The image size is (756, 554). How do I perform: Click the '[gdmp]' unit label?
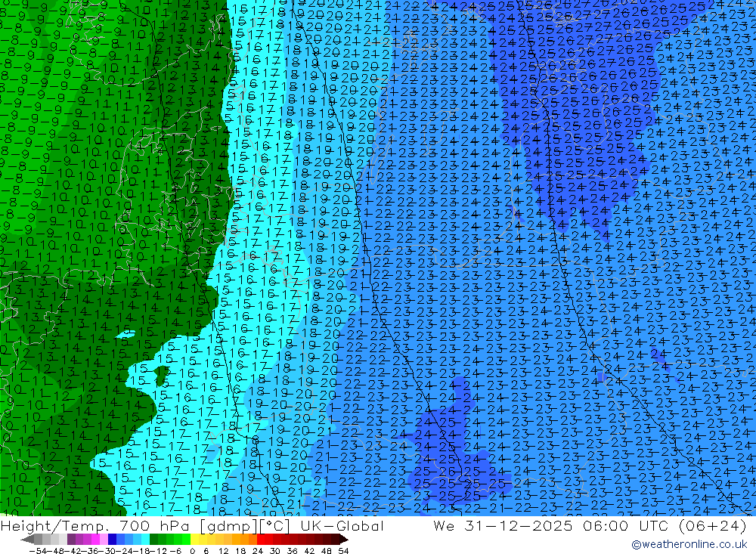[228, 526]
